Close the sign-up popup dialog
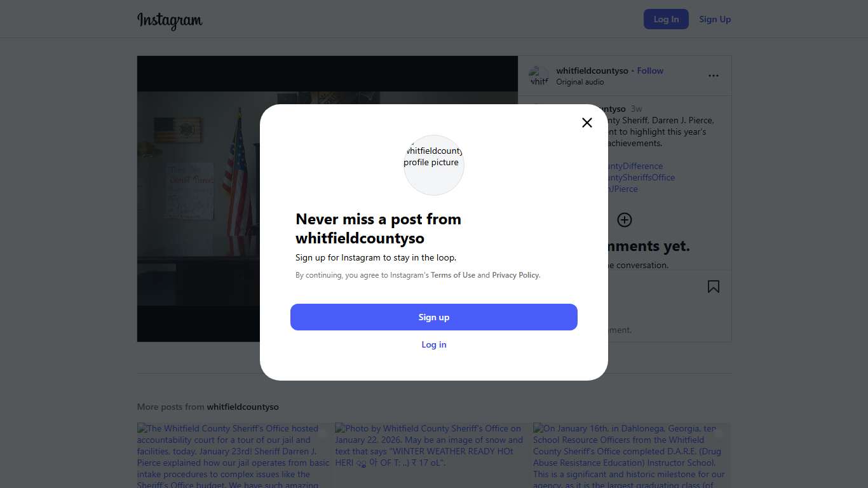The image size is (868, 488). [587, 123]
